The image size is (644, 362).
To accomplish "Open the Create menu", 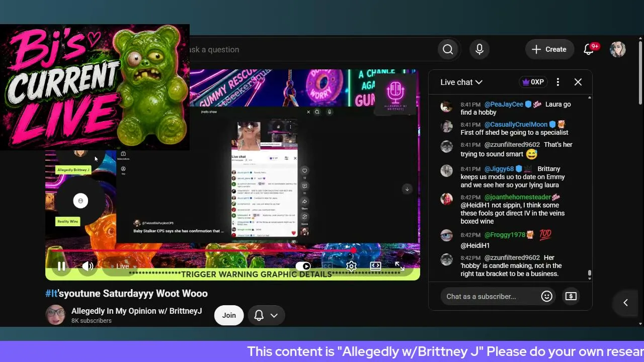I will click(549, 49).
